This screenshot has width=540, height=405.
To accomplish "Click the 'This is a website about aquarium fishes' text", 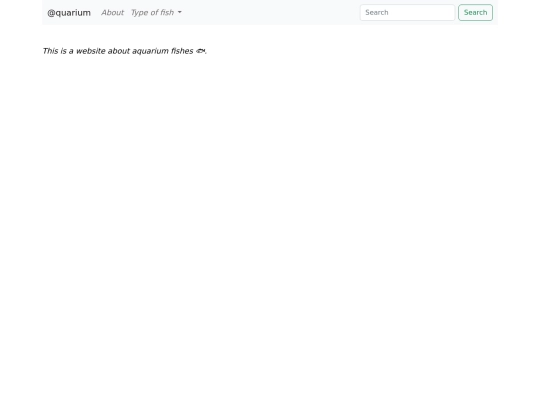I will click(125, 51).
